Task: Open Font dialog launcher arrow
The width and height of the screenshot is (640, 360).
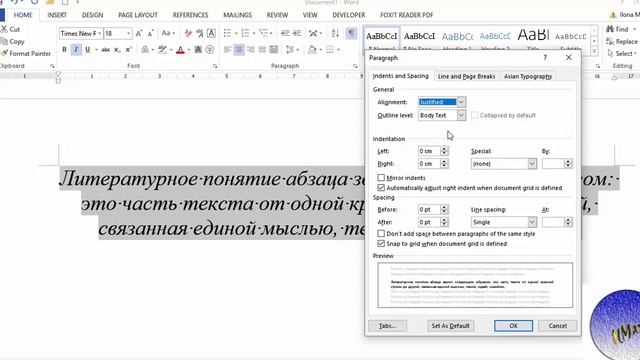Action: [x=215, y=66]
